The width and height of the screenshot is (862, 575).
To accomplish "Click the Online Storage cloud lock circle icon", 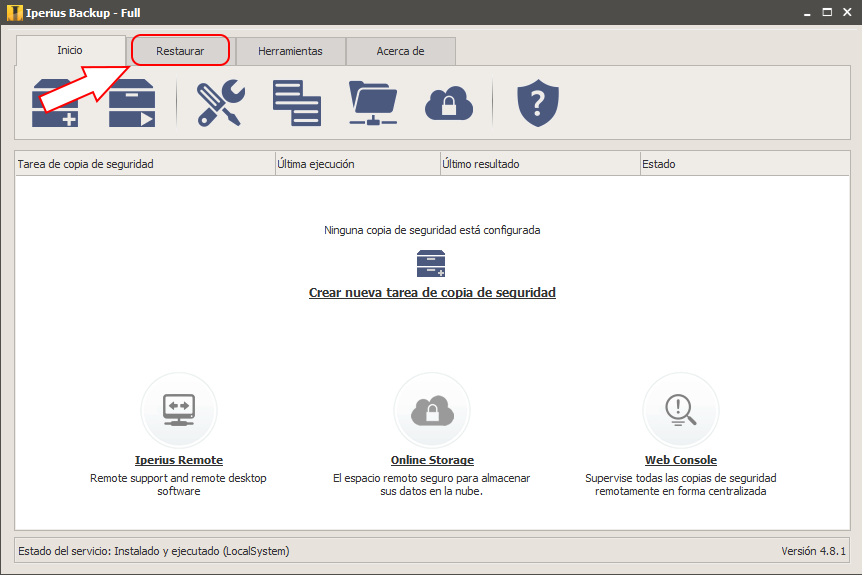I will (432, 410).
